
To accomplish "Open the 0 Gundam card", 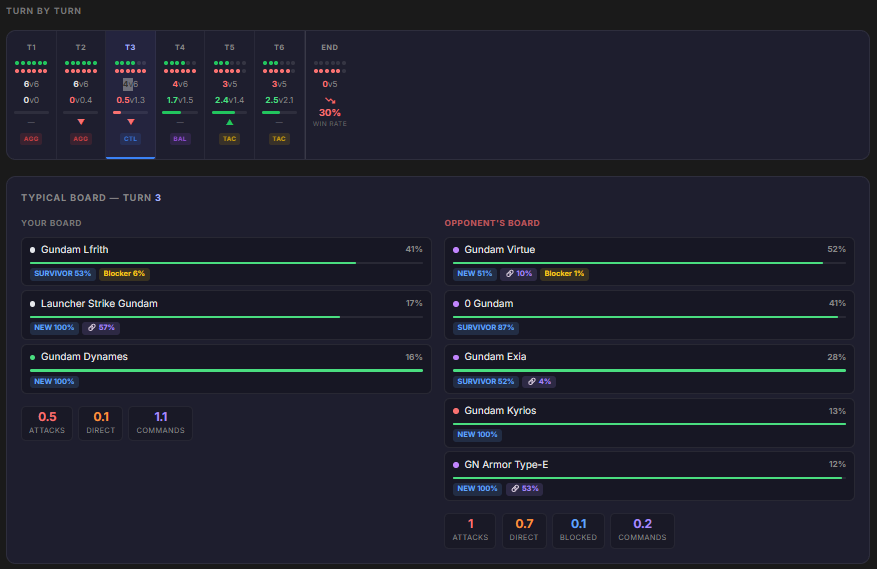I will point(649,315).
